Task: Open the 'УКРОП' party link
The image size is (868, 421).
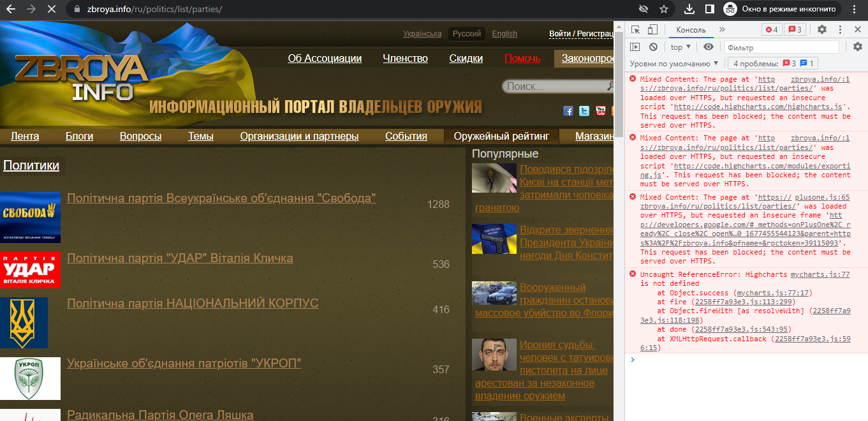Action: [x=184, y=364]
